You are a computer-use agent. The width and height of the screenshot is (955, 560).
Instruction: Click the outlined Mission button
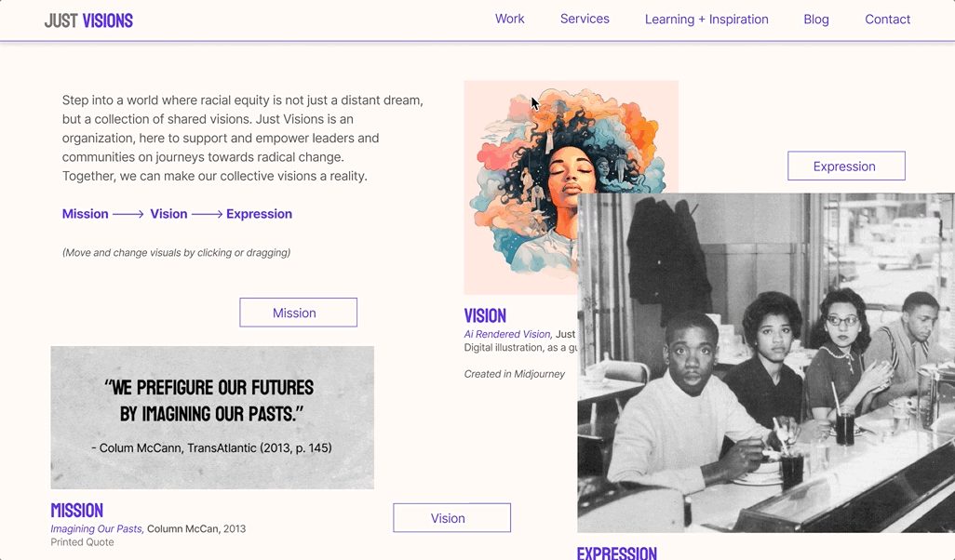[x=298, y=313]
